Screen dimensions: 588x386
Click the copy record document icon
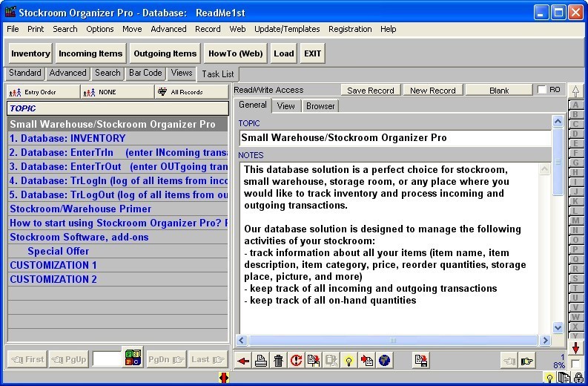pos(314,361)
